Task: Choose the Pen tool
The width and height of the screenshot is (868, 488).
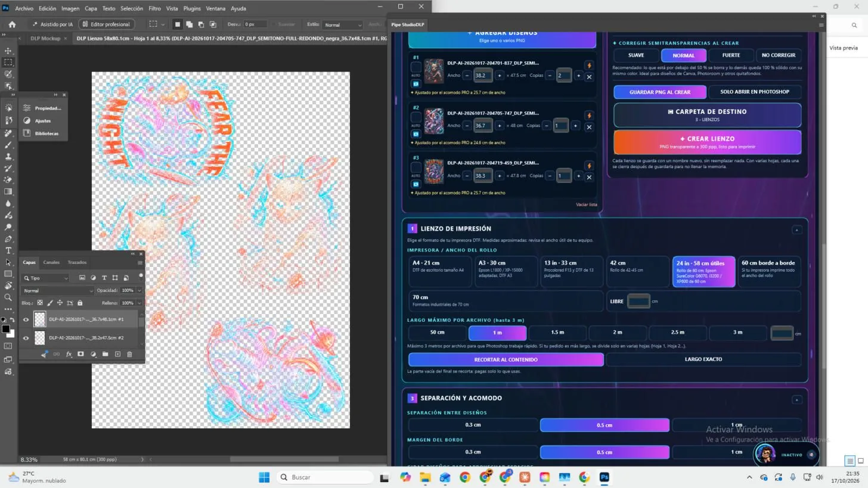Action: coord(8,239)
